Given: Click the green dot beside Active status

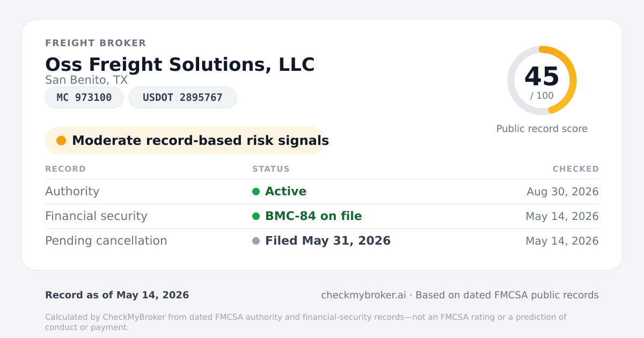Looking at the screenshot, I should coord(256,192).
